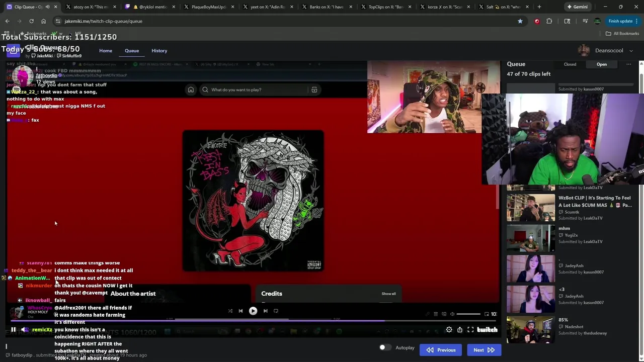The image size is (644, 362).
Task: Set queue status to Closed
Action: (x=570, y=64)
